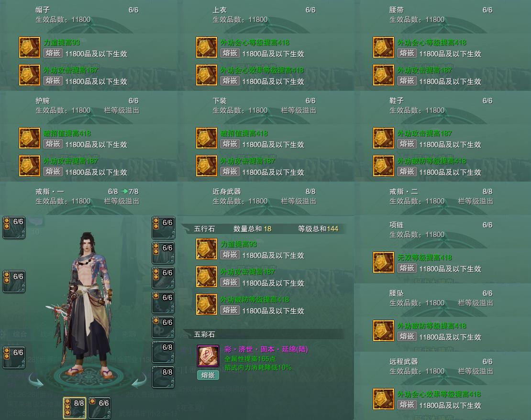Click the 彩·济世·固本·延绵 五彩石 icon

click(208, 356)
